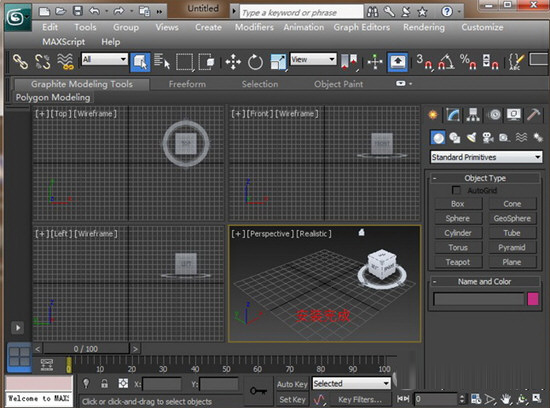Open the selection filter All dropdown
This screenshot has height=408, width=550.
coord(105,59)
